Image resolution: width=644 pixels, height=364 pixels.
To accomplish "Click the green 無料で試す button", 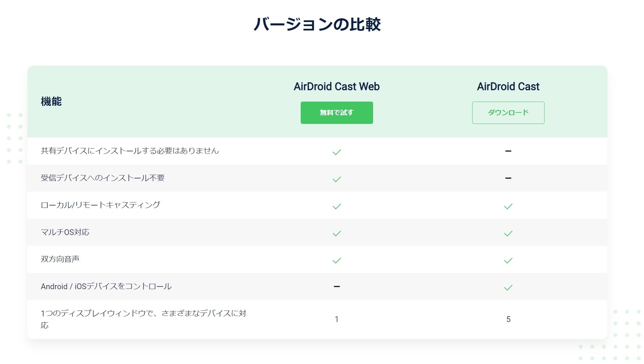I will (x=337, y=113).
